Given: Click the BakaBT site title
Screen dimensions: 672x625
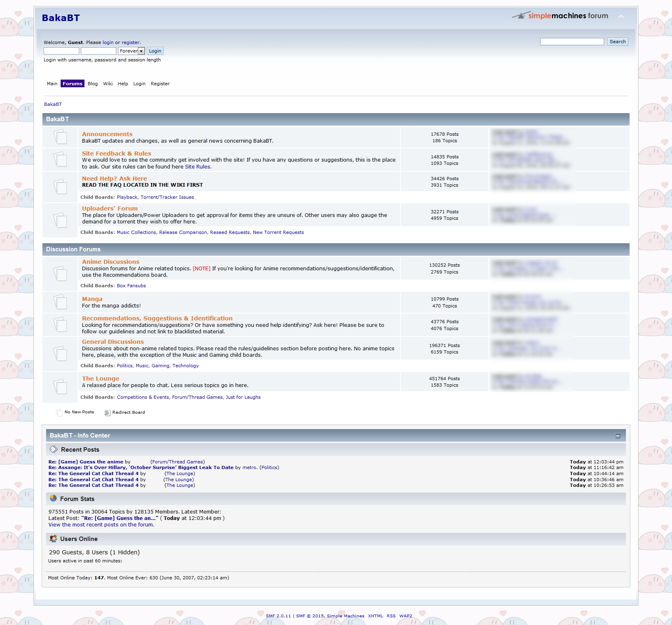Looking at the screenshot, I should click(x=61, y=18).
